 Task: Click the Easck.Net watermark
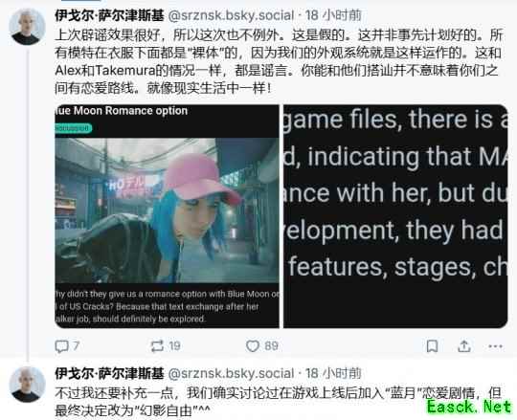coord(469,408)
